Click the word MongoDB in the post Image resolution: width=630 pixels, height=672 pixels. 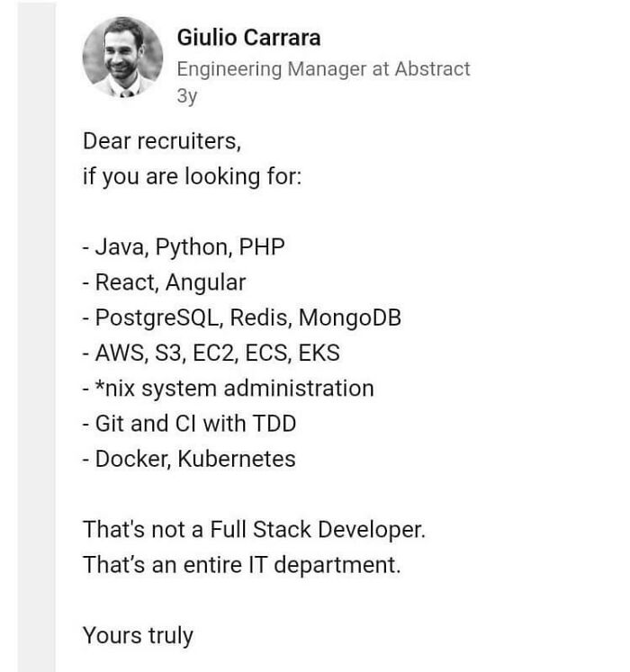pyautogui.click(x=349, y=318)
